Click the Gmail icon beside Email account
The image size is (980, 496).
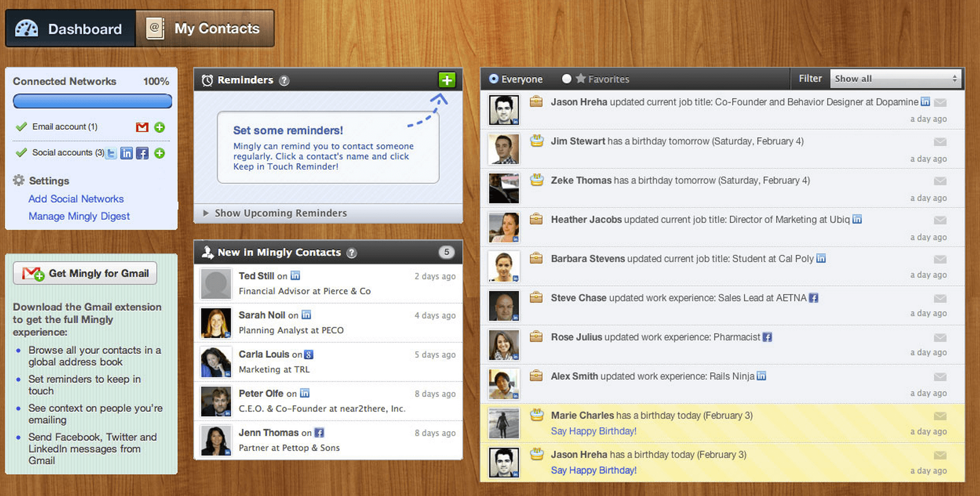pyautogui.click(x=142, y=127)
